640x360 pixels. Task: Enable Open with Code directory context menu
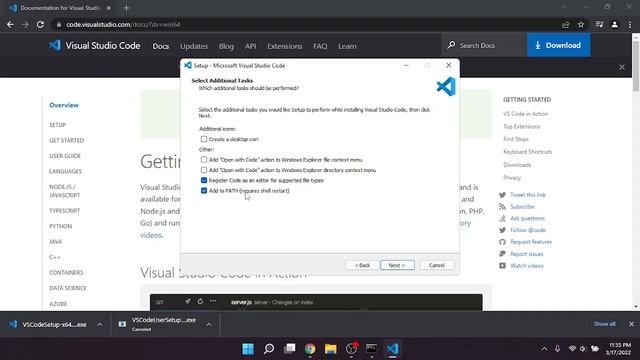tap(204, 170)
